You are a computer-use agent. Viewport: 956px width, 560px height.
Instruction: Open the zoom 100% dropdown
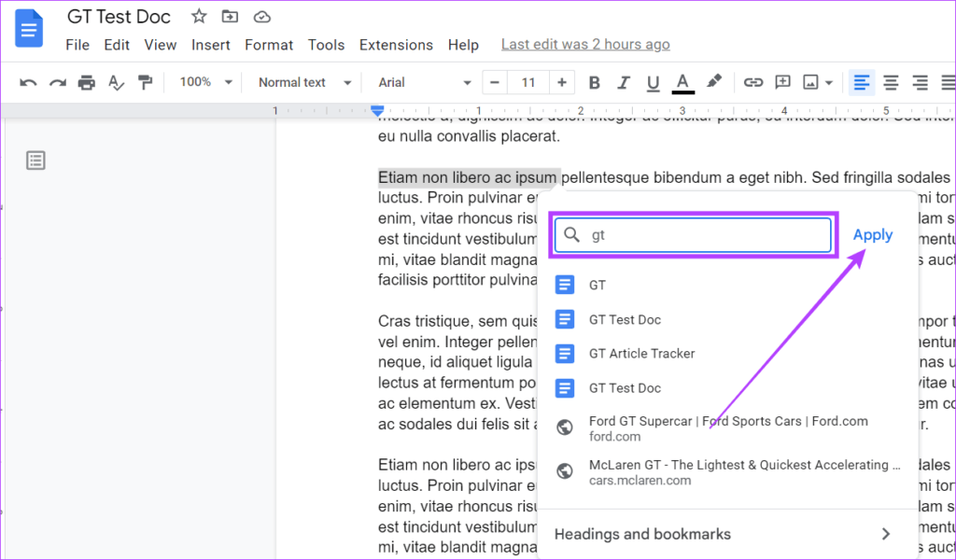click(206, 83)
